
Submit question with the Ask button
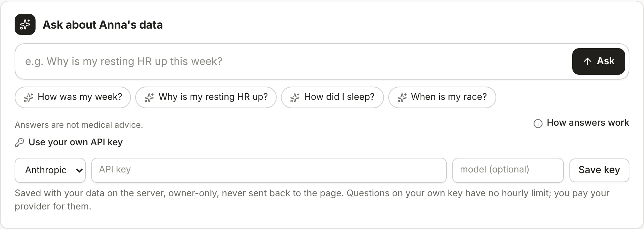[599, 61]
